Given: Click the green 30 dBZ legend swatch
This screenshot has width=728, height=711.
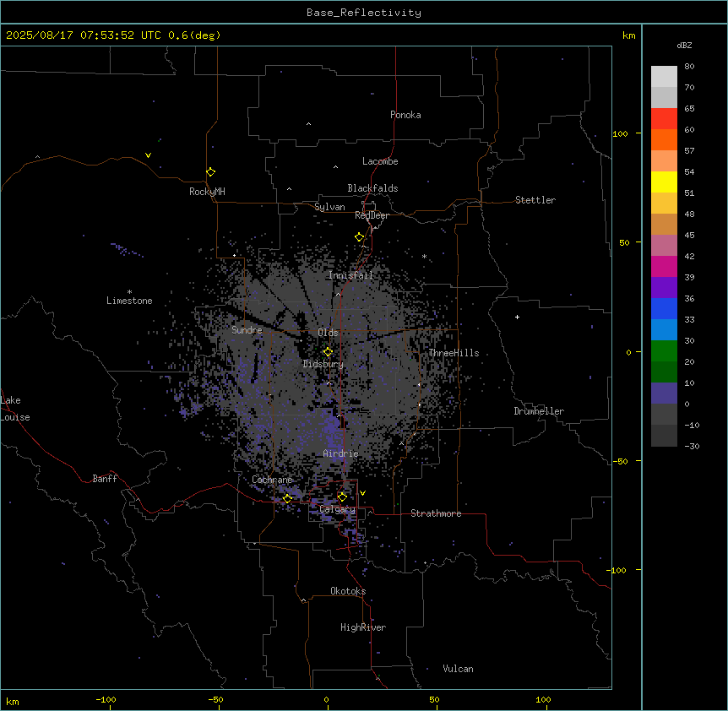Looking at the screenshot, I should click(x=664, y=351).
